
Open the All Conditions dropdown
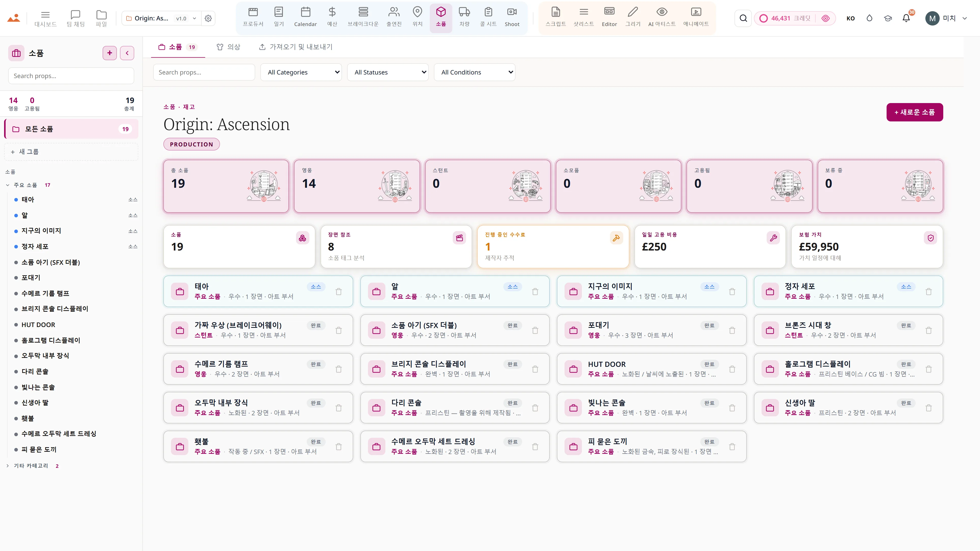[474, 72]
